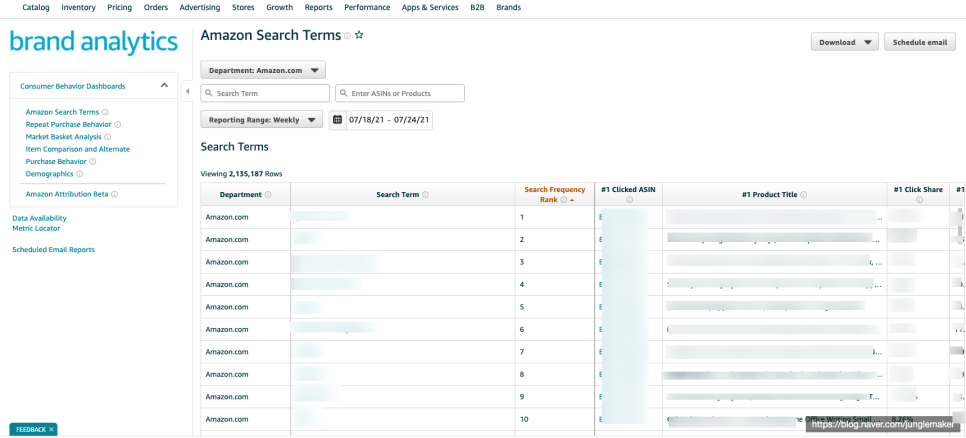Click the Enter ASINs or Products field
The width and height of the screenshot is (966, 438).
[400, 94]
